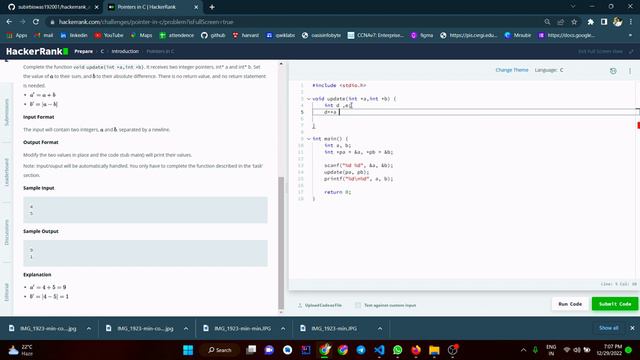The height and width of the screenshot is (360, 640).
Task: Open Firefox from the taskbar
Action: coord(416,350)
